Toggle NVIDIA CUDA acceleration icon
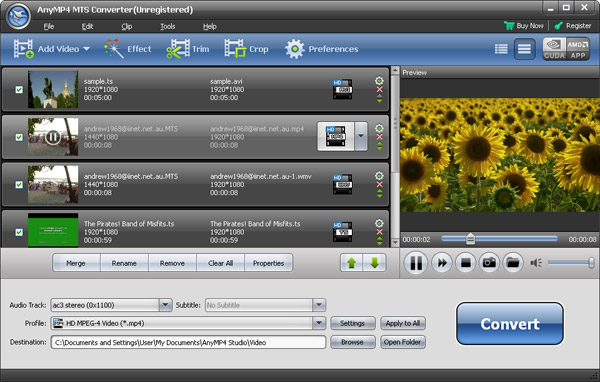 [554, 49]
